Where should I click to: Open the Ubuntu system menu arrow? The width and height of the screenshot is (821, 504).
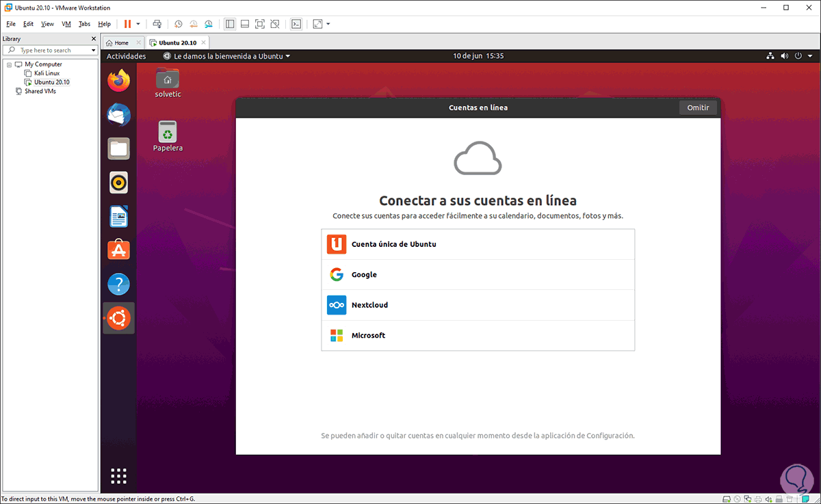coord(809,56)
